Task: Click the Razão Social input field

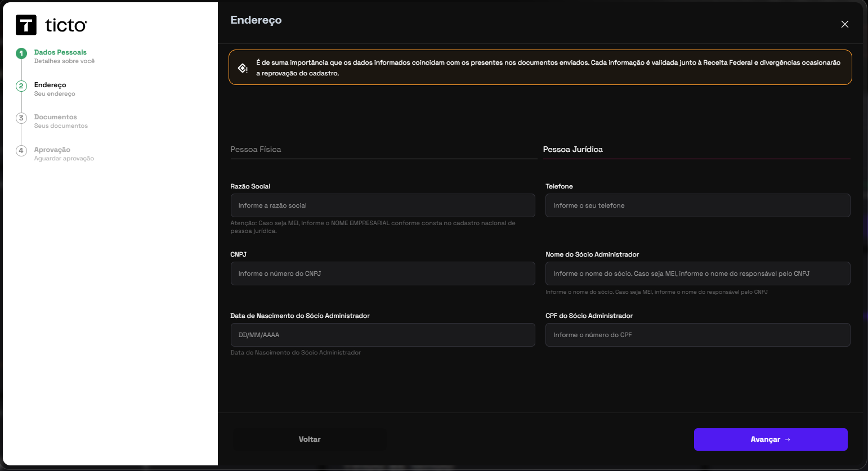Action: [382, 205]
